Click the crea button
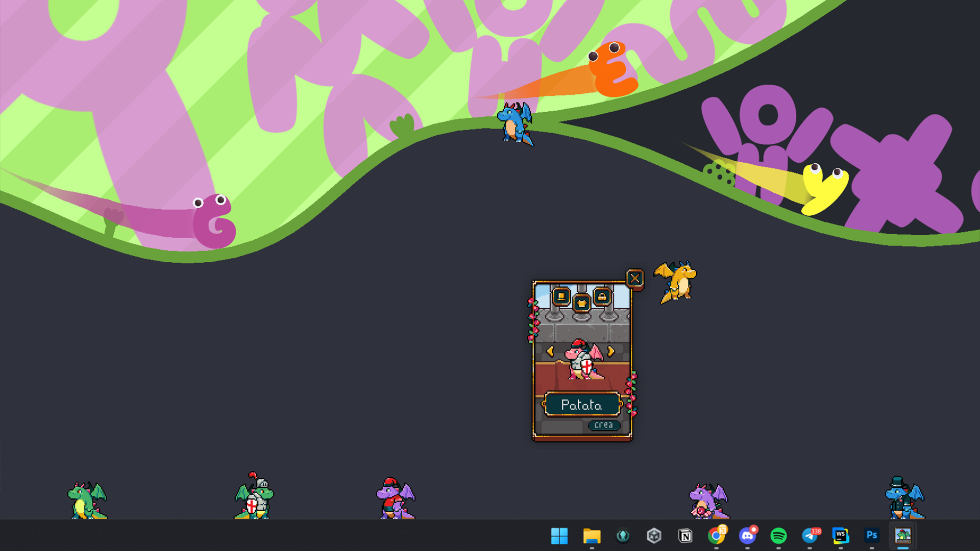This screenshot has width=980, height=551. click(x=604, y=425)
